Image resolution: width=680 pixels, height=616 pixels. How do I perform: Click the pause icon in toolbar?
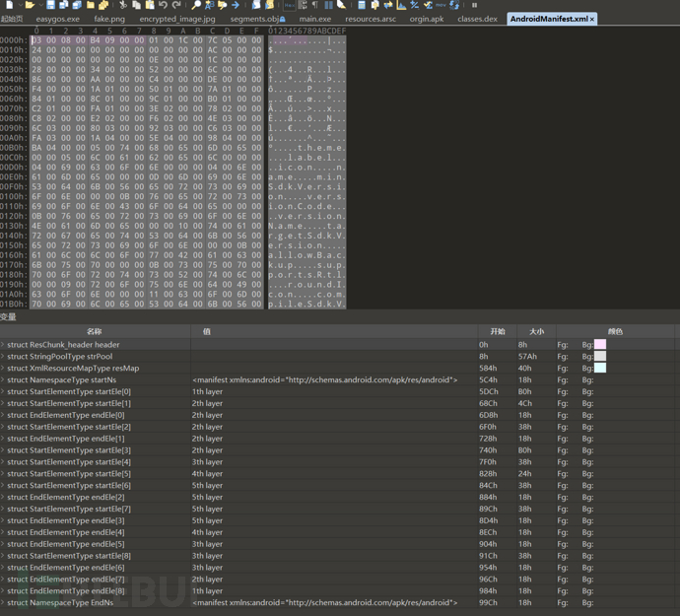(474, 5)
